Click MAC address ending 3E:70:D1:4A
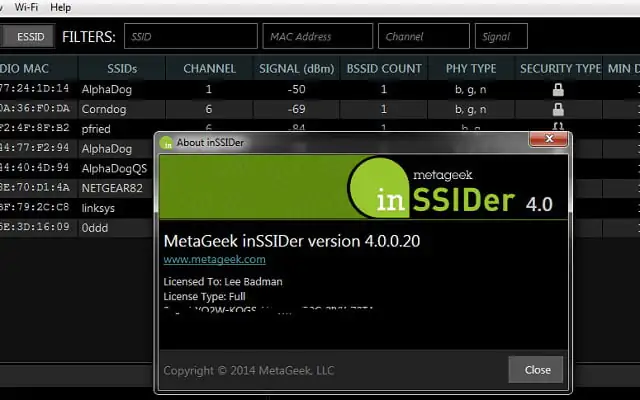This screenshot has height=400, width=640. (x=35, y=187)
